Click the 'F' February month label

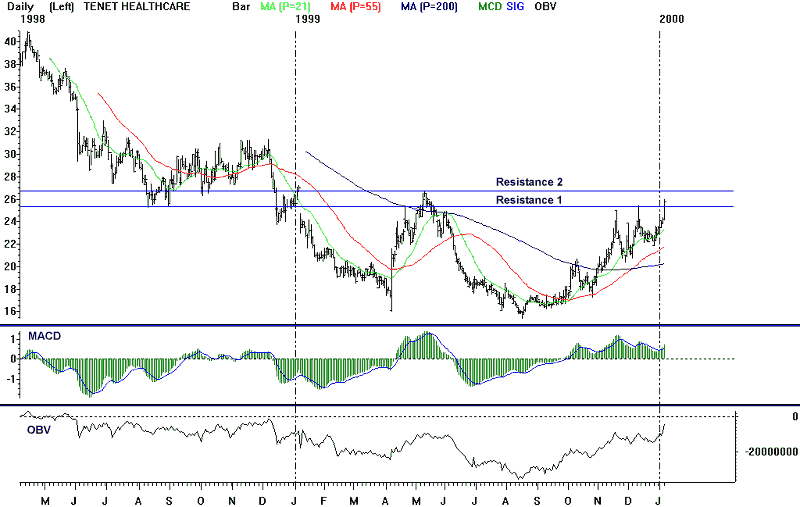tap(324, 501)
